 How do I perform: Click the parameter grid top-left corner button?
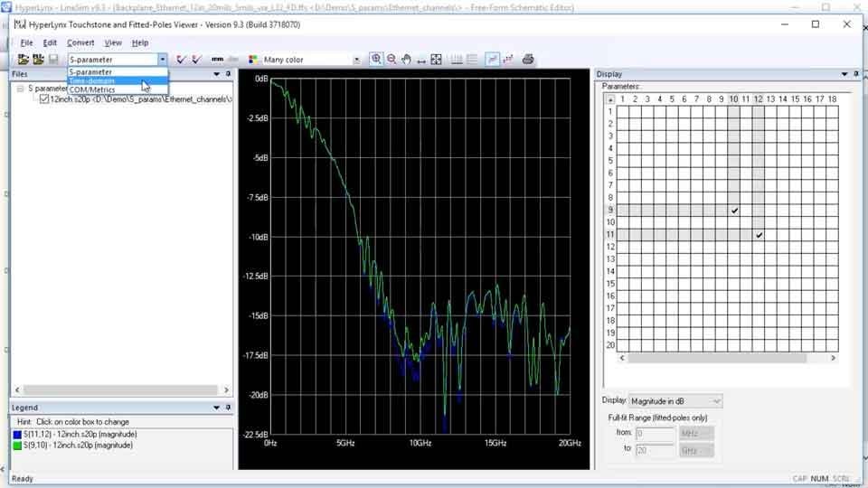pos(610,99)
